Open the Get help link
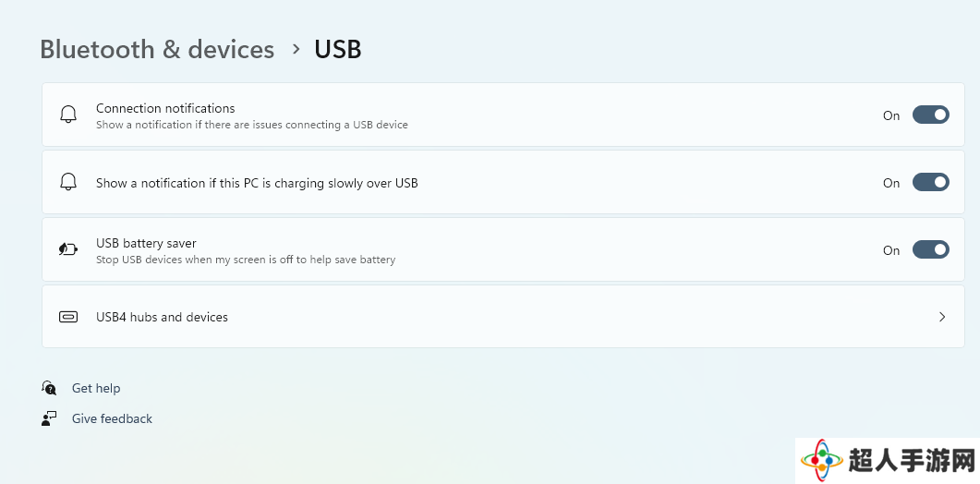980x484 pixels. [96, 388]
